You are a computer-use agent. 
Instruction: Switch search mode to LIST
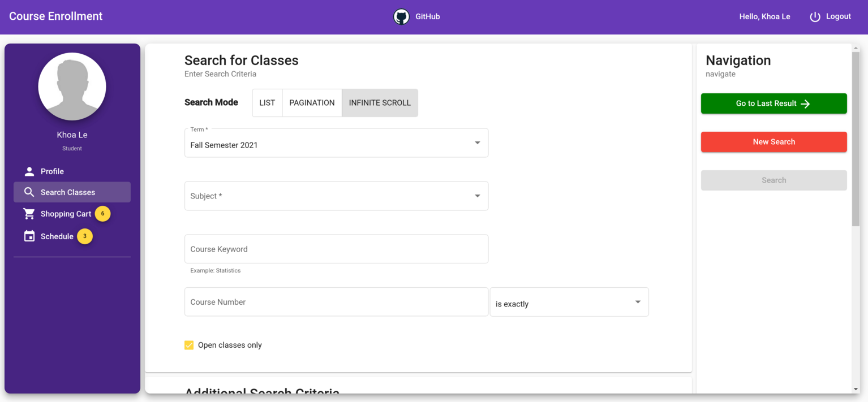(x=267, y=103)
